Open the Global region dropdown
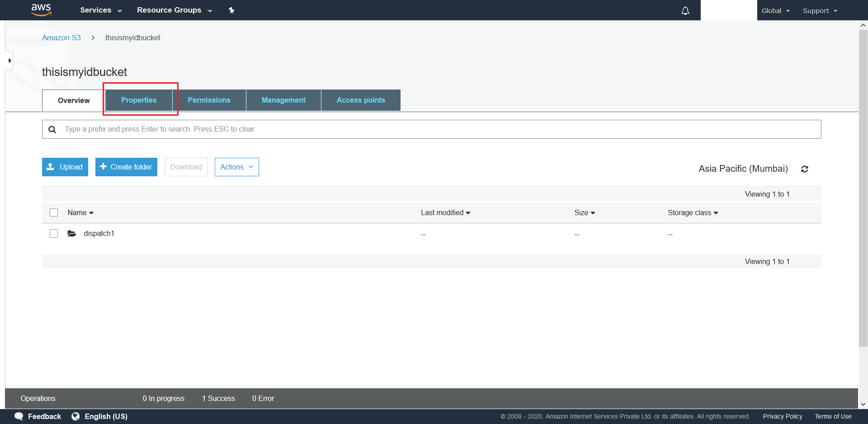 776,10
